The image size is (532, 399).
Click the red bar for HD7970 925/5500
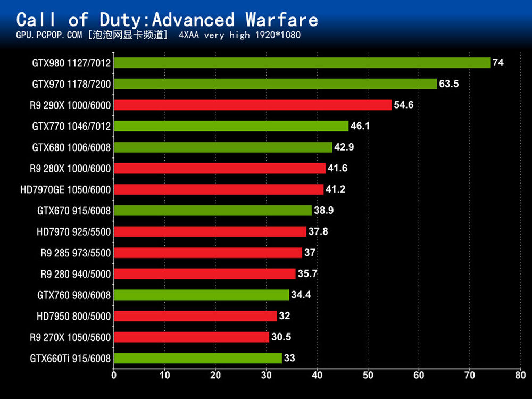(x=210, y=231)
